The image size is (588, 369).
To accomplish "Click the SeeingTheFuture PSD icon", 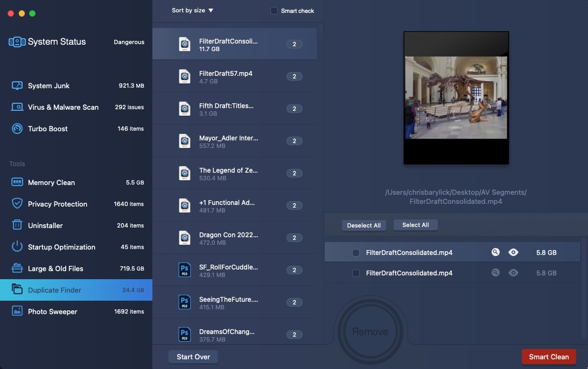I will (185, 302).
